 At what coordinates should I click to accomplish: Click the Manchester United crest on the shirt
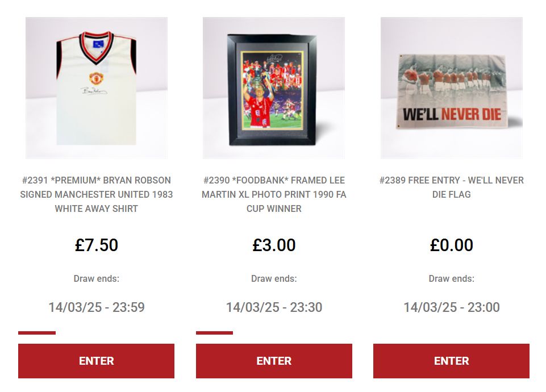click(x=96, y=78)
